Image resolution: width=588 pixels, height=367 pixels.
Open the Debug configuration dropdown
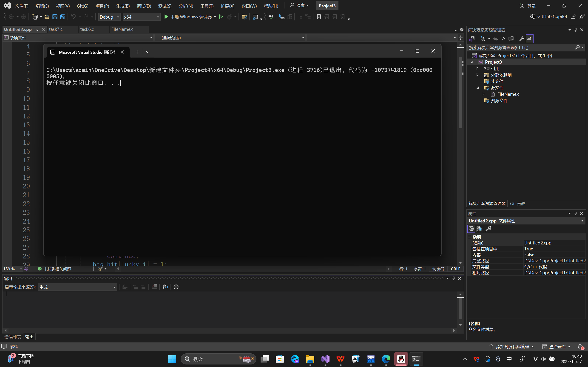109,17
